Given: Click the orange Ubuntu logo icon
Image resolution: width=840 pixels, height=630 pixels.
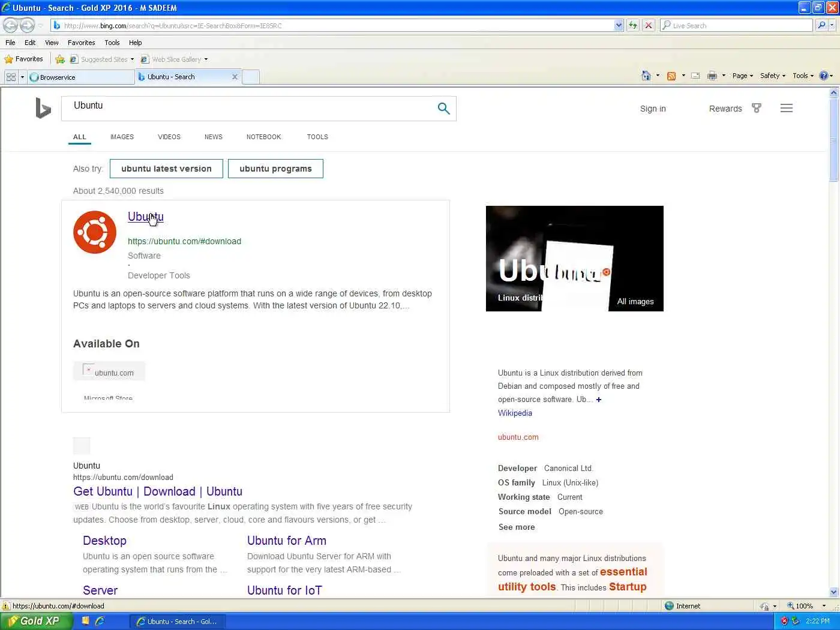Looking at the screenshot, I should pyautogui.click(x=95, y=232).
